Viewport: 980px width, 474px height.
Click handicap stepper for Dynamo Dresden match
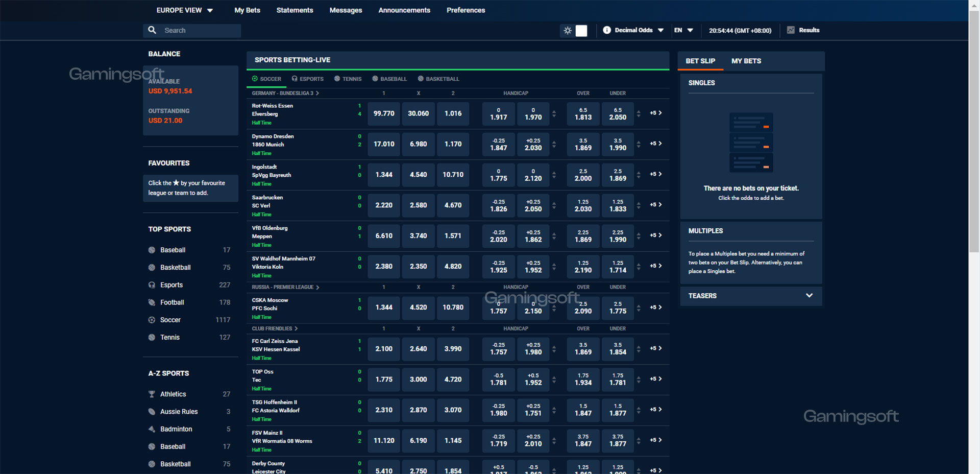point(554,144)
